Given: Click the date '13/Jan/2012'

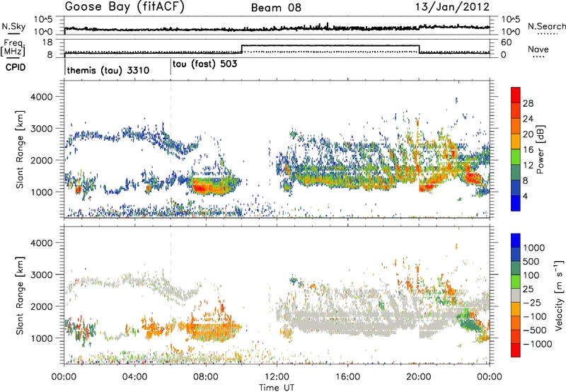Looking at the screenshot, I should (x=453, y=7).
